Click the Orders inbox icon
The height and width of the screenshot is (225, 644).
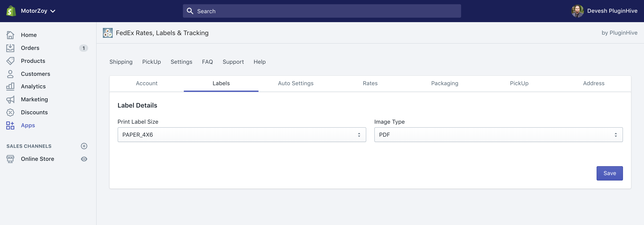coord(10,48)
